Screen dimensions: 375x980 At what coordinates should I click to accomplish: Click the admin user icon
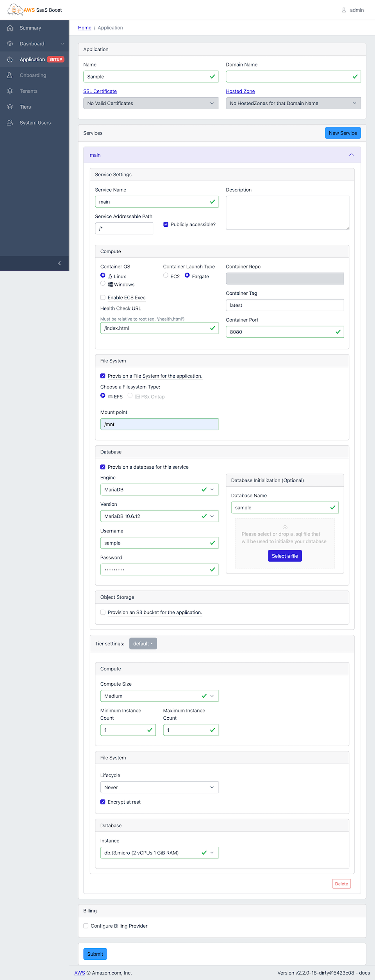click(x=344, y=10)
